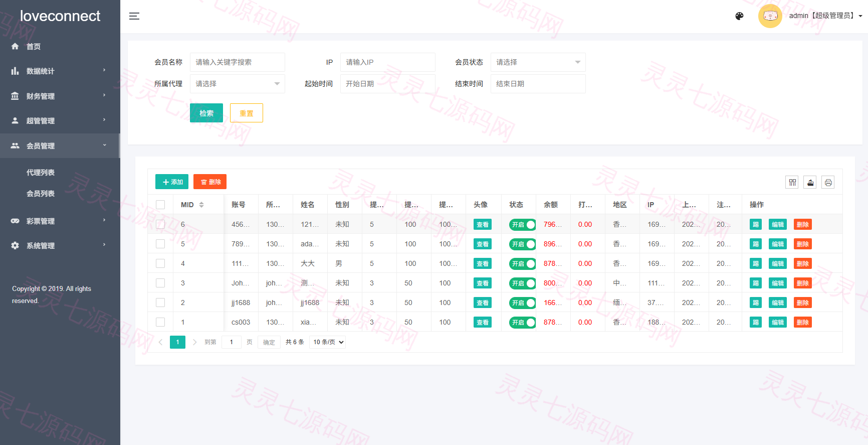Click the orange 删除 toolbar button

pyautogui.click(x=210, y=182)
